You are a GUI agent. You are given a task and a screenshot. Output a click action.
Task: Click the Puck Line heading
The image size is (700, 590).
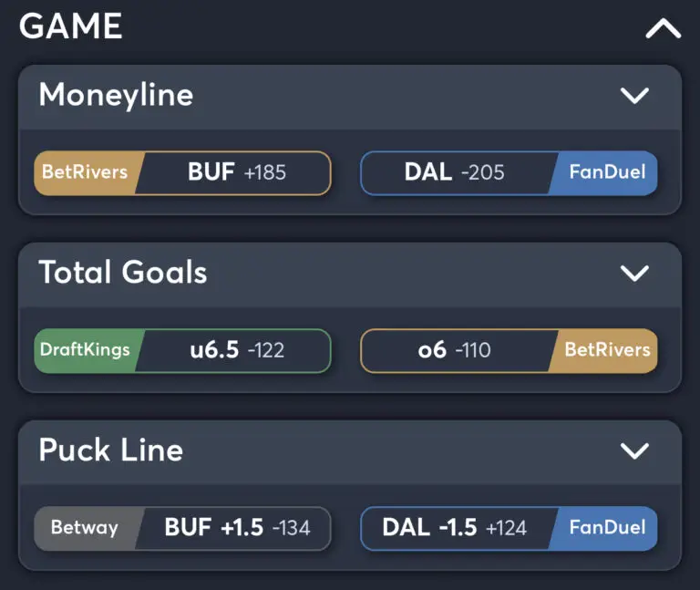tap(111, 450)
